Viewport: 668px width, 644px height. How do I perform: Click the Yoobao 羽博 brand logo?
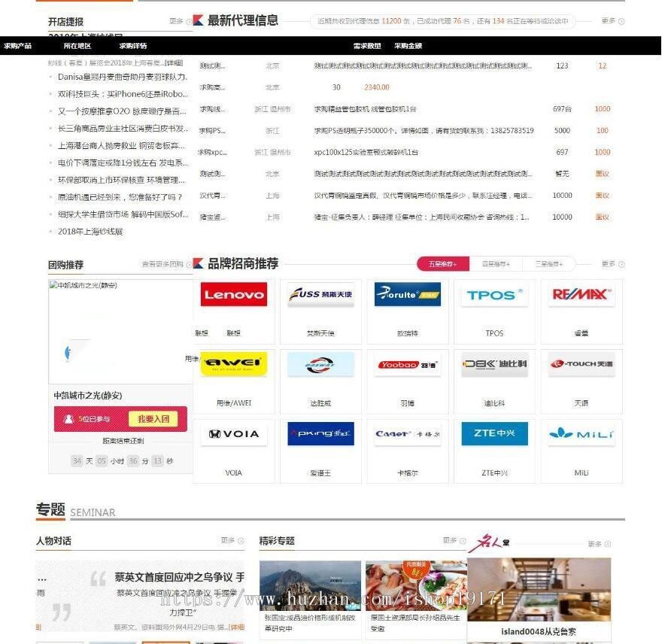(406, 363)
